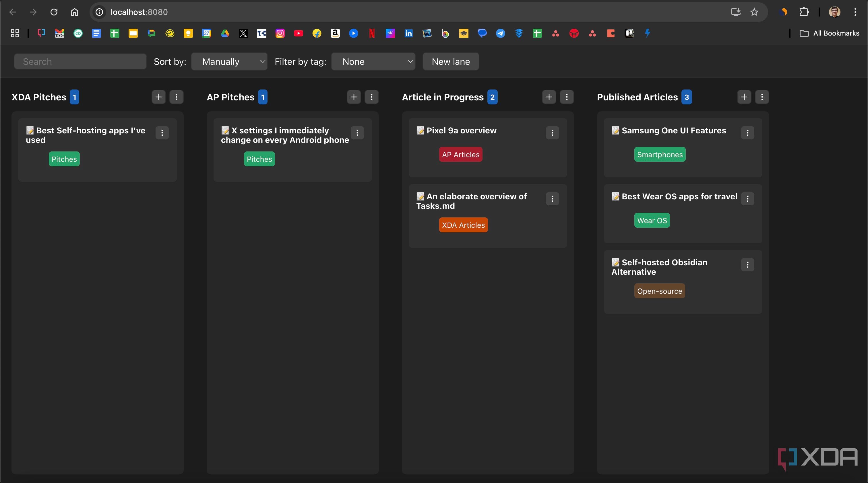The image size is (868, 483).
Task: Add a card to Article in Progress lane
Action: tap(549, 97)
